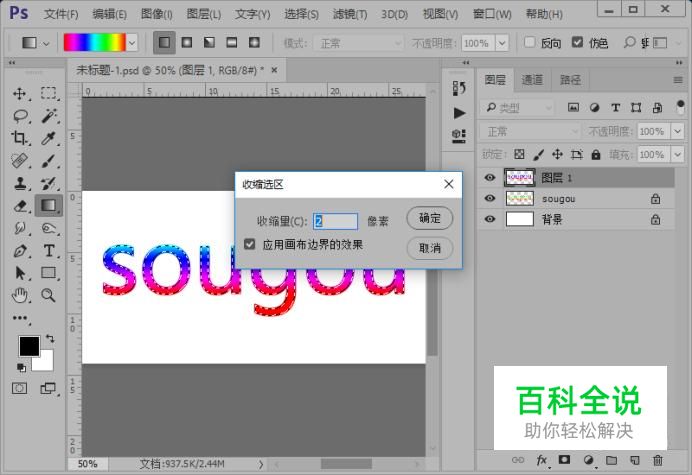The width and height of the screenshot is (692, 475).
Task: Choose the radial gradient style icon
Action: [x=185, y=43]
